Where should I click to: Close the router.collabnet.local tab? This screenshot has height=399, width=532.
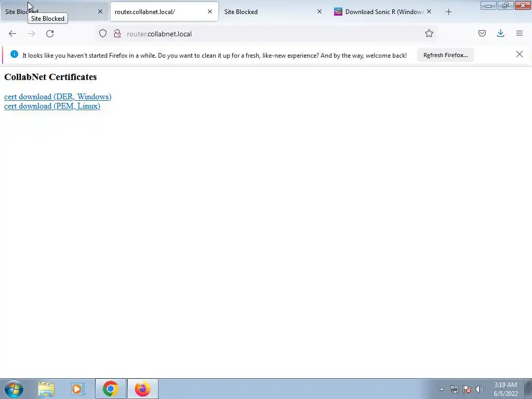click(210, 11)
